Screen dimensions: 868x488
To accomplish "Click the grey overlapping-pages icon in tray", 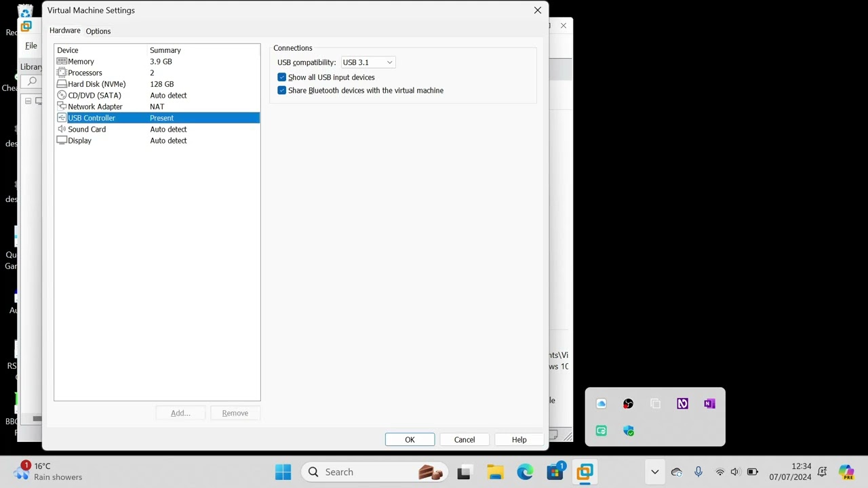I will pyautogui.click(x=655, y=404).
